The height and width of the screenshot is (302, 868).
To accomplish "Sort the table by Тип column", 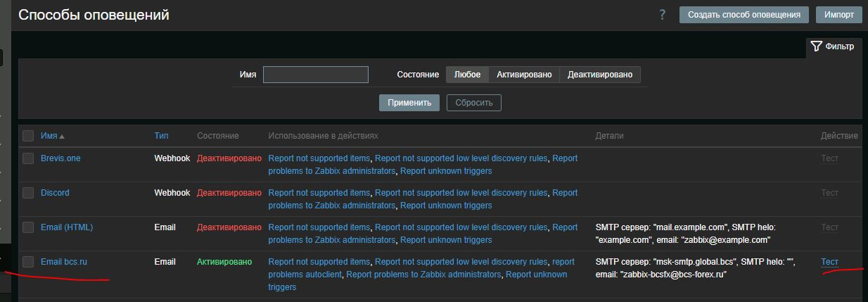I will 162,136.
